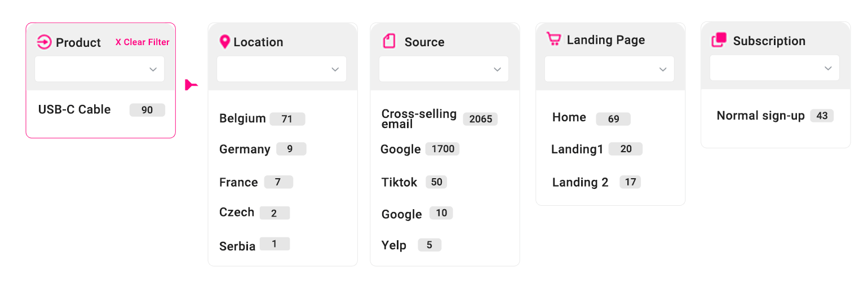The image size is (868, 287).
Task: Select the USB-C Cable product row
Action: (101, 109)
